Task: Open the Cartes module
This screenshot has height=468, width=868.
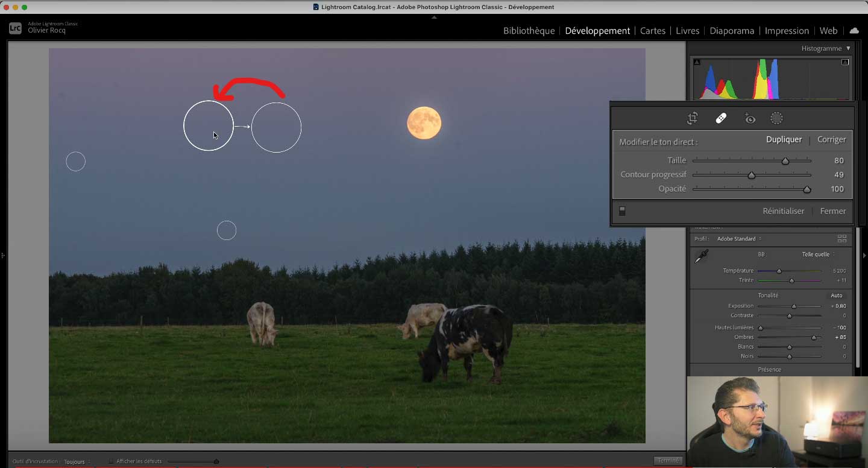Action: 653,31
